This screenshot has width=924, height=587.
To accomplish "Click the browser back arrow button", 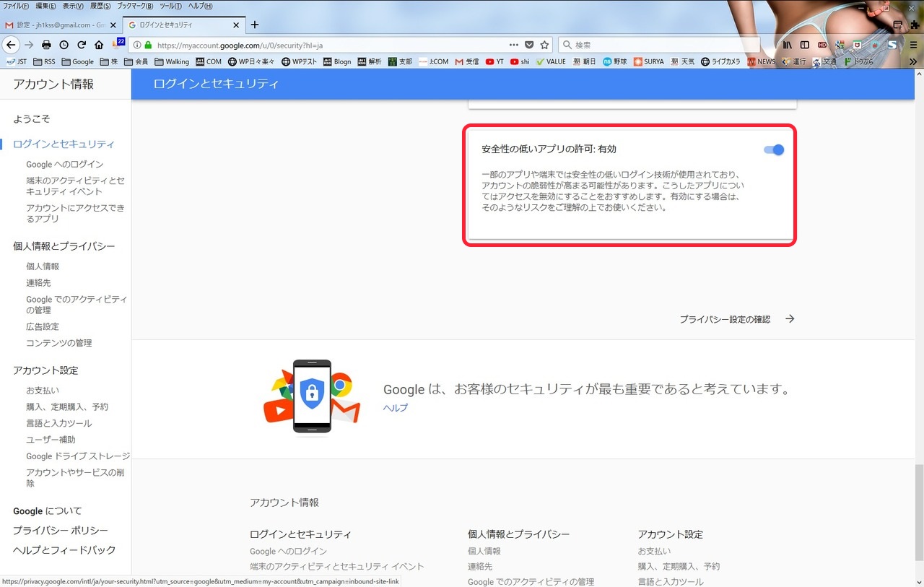I will (11, 45).
